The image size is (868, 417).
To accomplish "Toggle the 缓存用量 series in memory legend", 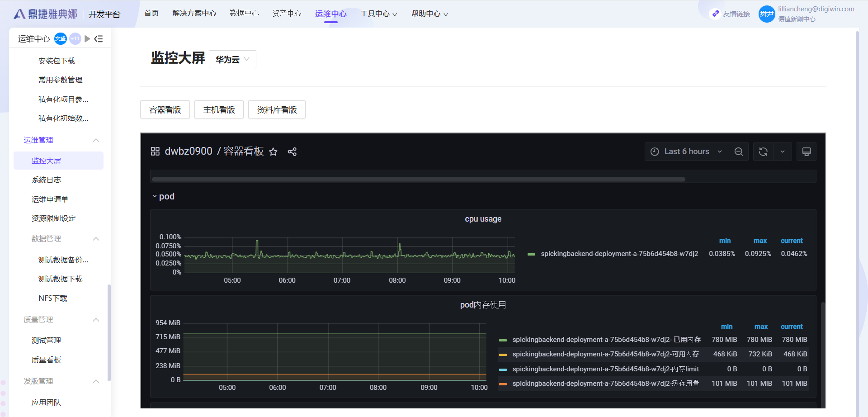I will pos(605,384).
